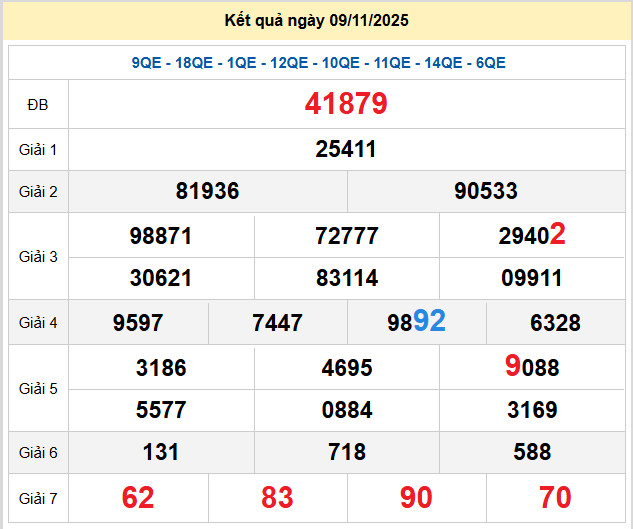This screenshot has height=529, width=633.
Task: Select first prize number 25411
Action: [x=346, y=149]
